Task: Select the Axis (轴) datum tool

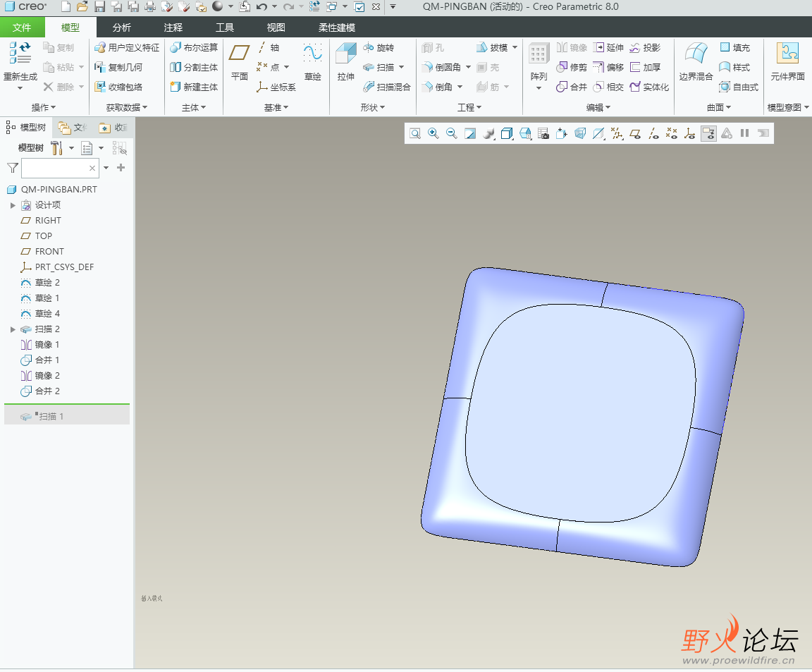Action: pyautogui.click(x=269, y=48)
